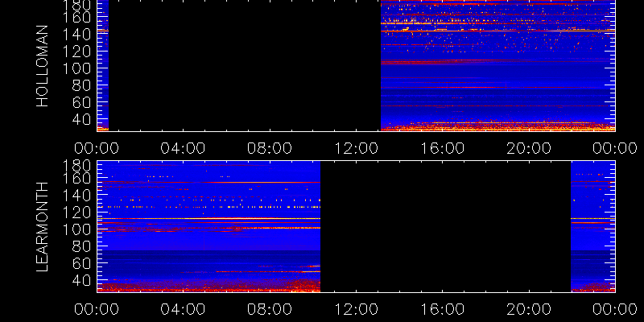644x322 pixels.
Task: Pick the 140 tick label on LEARMONTH axis
Action: pos(78,196)
